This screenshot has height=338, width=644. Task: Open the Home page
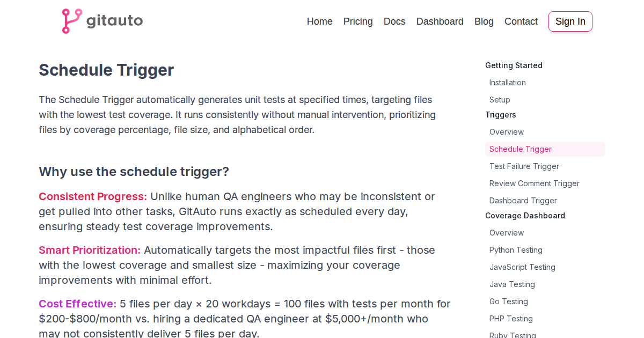(x=319, y=21)
